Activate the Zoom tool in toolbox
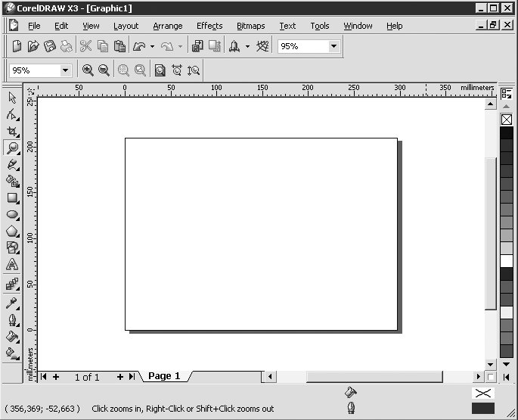 (x=12, y=148)
